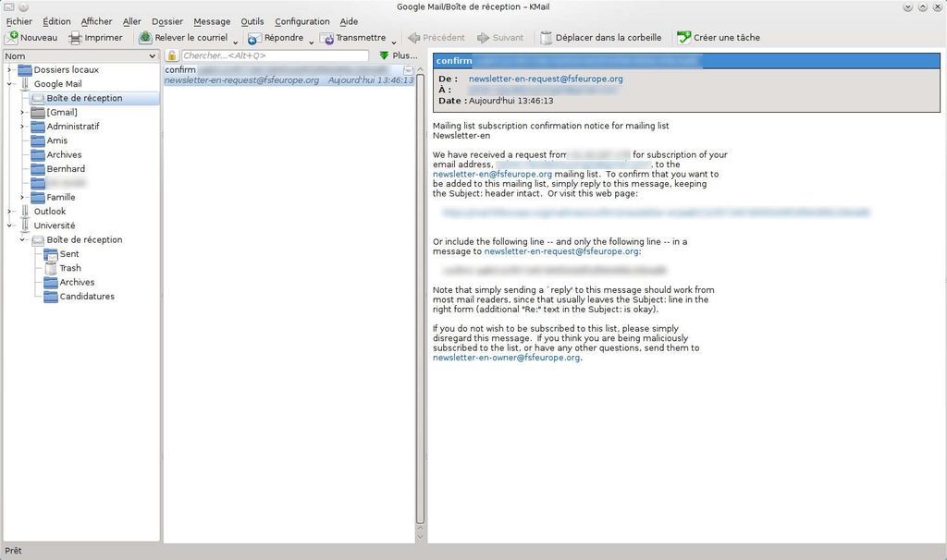
Task: Expand the [Gmail] folder
Action: coord(21,111)
